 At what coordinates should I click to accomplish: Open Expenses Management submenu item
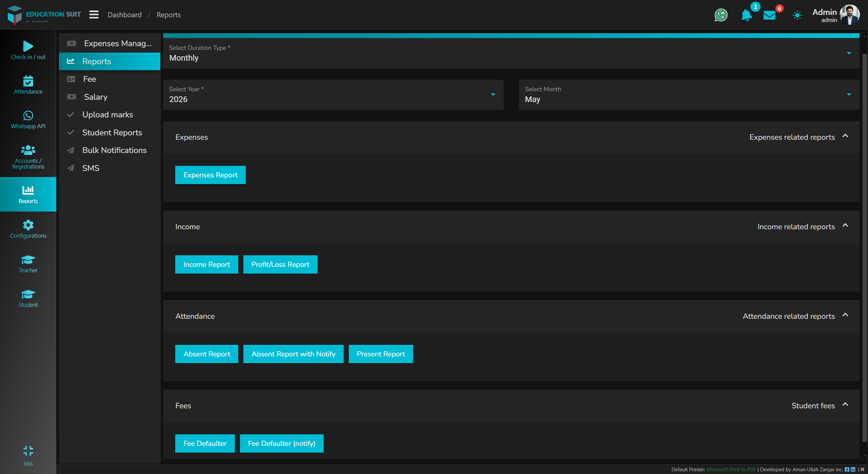[109, 43]
